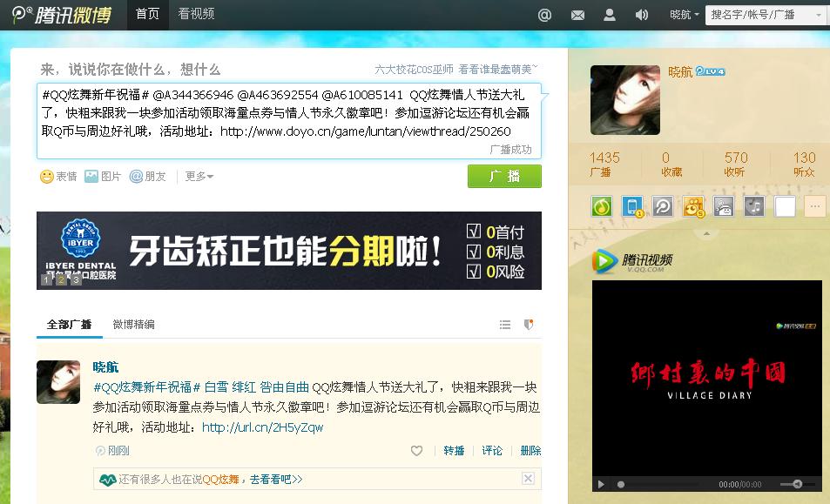This screenshot has width=830, height=504.
Task: Expand the trending topic chevron above the compose box
Action: (535, 67)
